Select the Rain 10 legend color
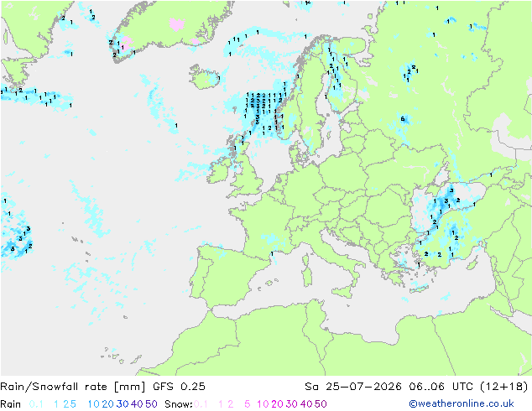 [x=93, y=404]
